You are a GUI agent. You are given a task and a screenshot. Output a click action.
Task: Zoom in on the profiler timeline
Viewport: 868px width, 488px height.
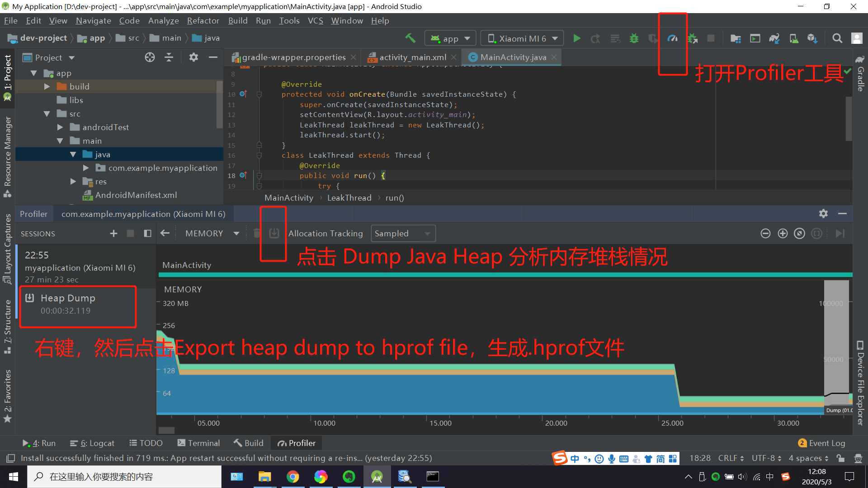[x=783, y=233]
